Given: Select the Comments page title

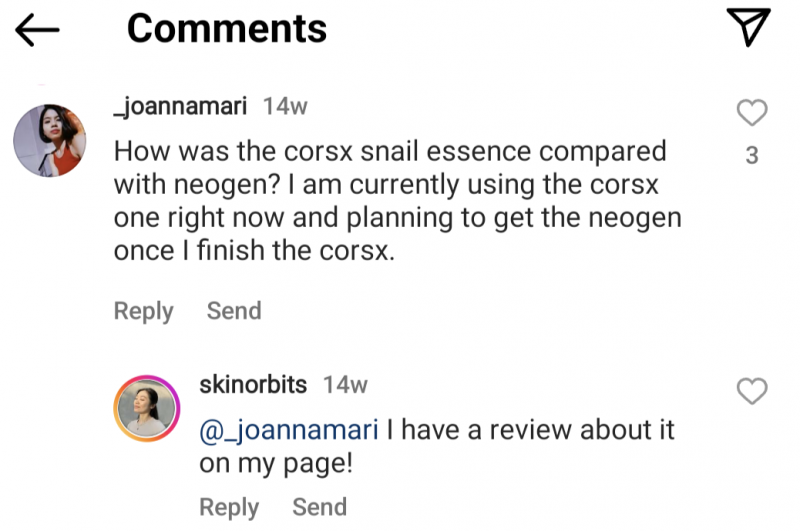Looking at the screenshot, I should coord(227,28).
